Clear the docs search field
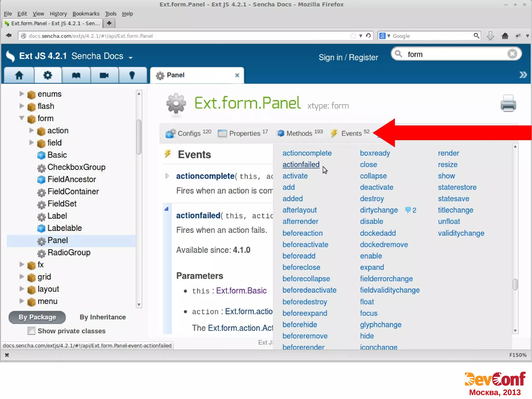This screenshot has height=399, width=532. (x=512, y=54)
